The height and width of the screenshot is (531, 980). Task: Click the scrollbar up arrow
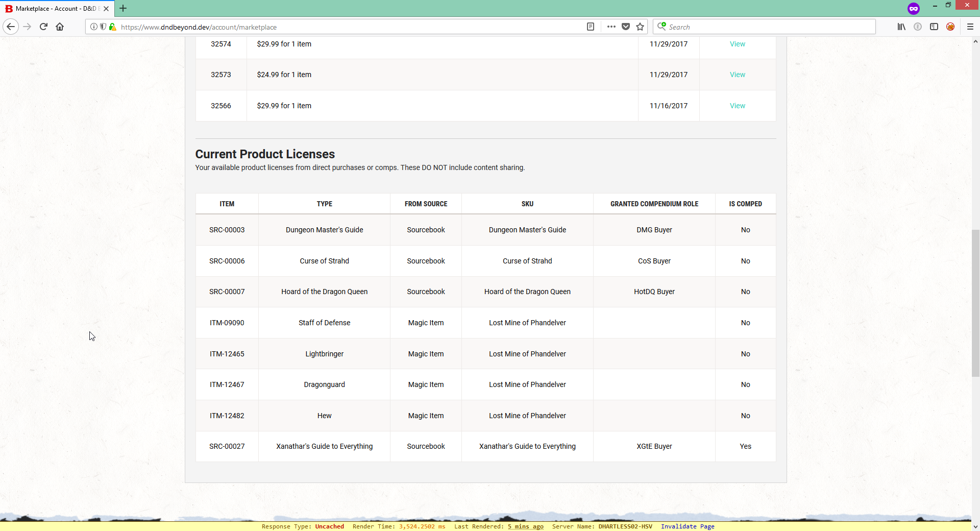click(975, 41)
